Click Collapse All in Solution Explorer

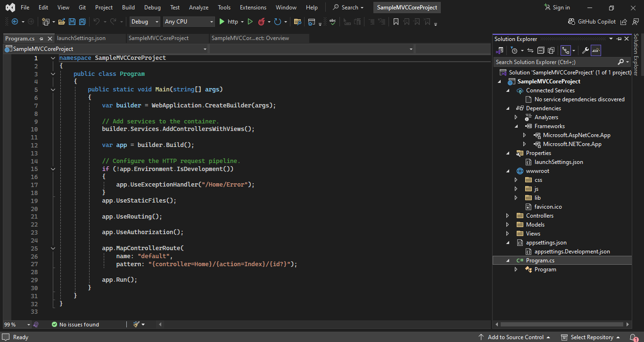click(540, 50)
